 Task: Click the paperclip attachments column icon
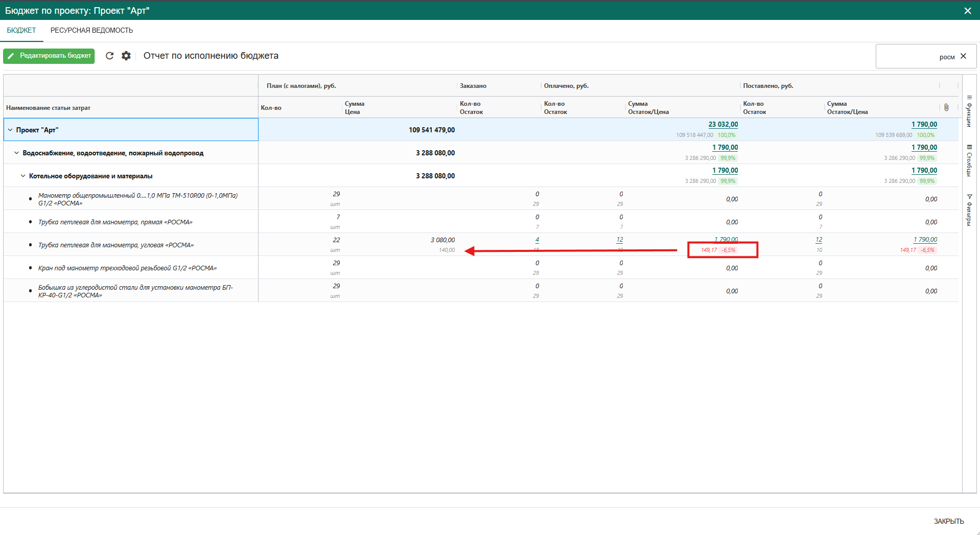click(946, 107)
